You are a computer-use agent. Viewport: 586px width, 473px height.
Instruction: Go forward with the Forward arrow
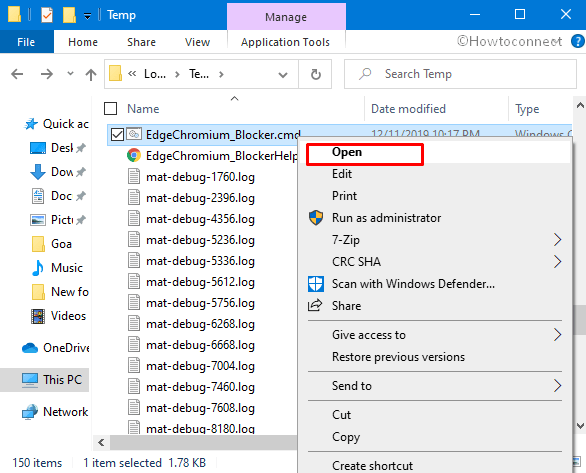click(x=47, y=74)
